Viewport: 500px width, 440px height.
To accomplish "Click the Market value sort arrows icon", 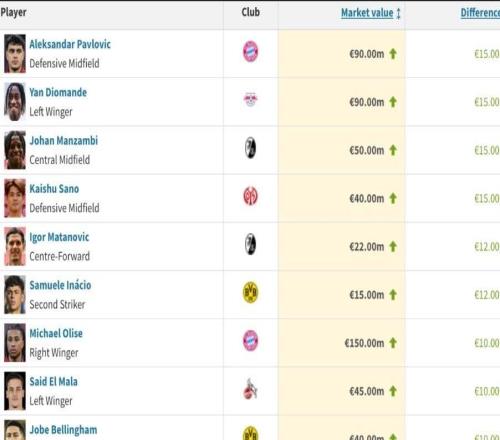I will pos(398,13).
